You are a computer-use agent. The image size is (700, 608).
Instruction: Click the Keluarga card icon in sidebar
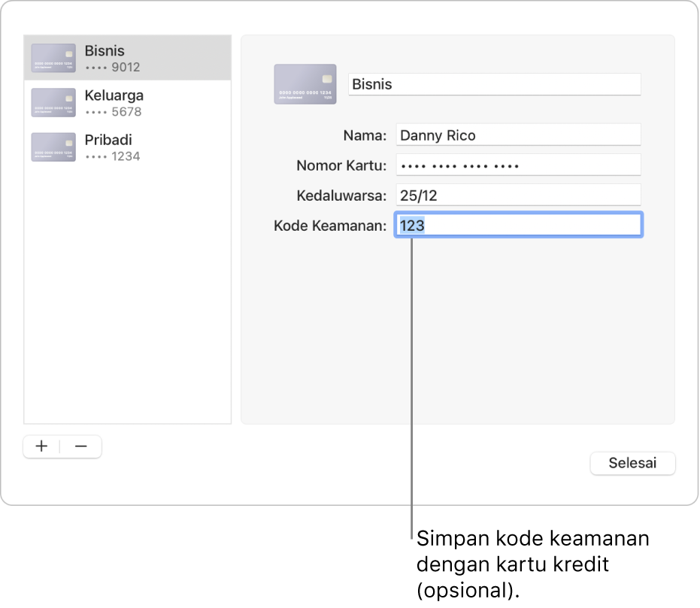coord(53,103)
